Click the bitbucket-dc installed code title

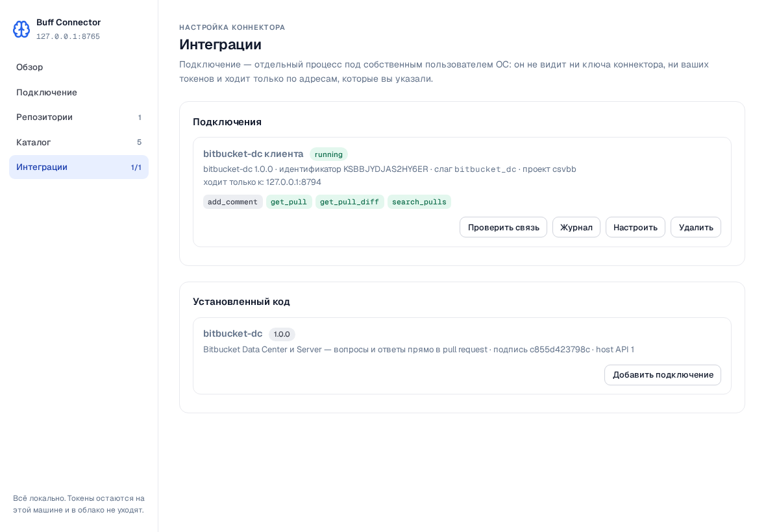coord(232,333)
